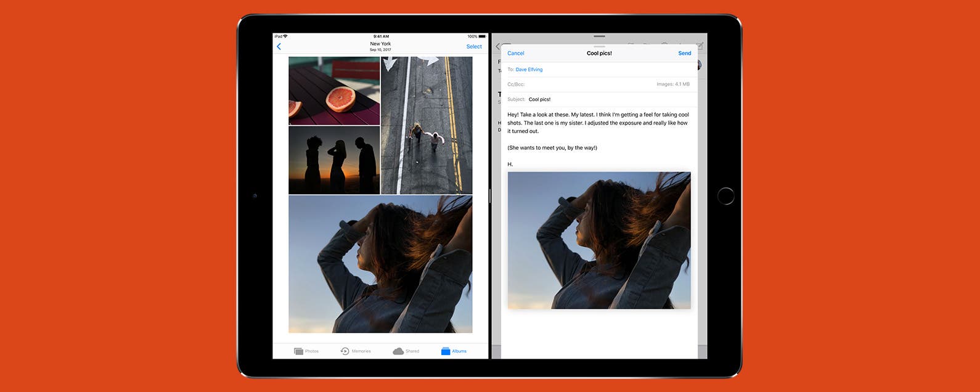Open the Photos tab
The height and width of the screenshot is (392, 980).
(306, 351)
